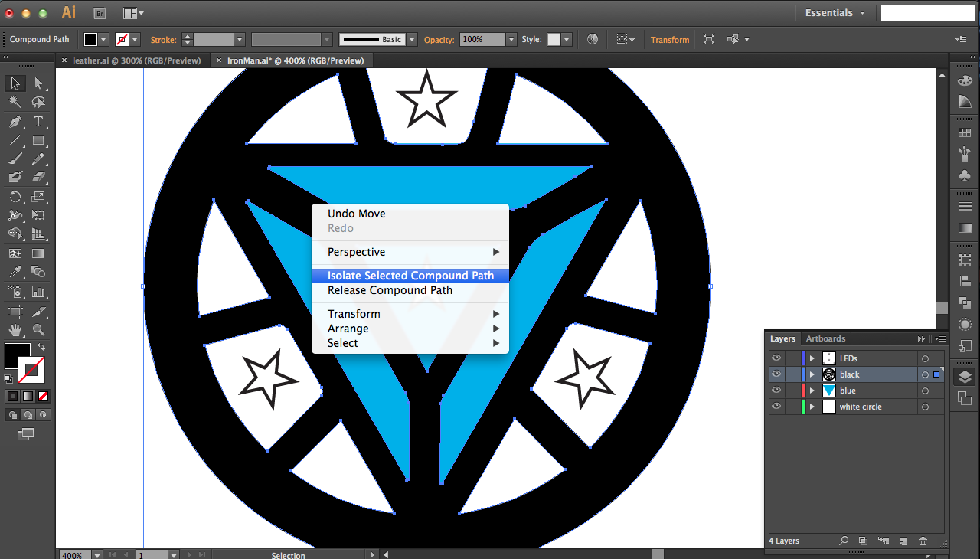This screenshot has width=980, height=559.
Task: Choose the Lasso tool
Action: (x=38, y=102)
